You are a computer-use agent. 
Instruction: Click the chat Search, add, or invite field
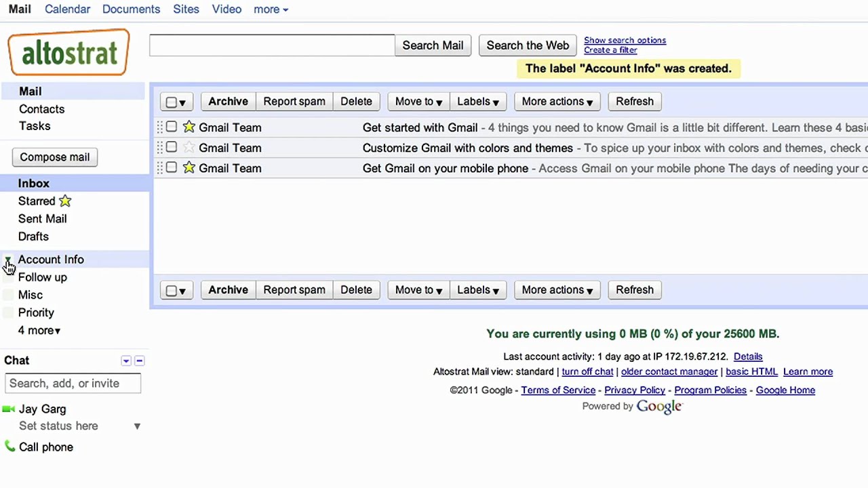(x=73, y=384)
